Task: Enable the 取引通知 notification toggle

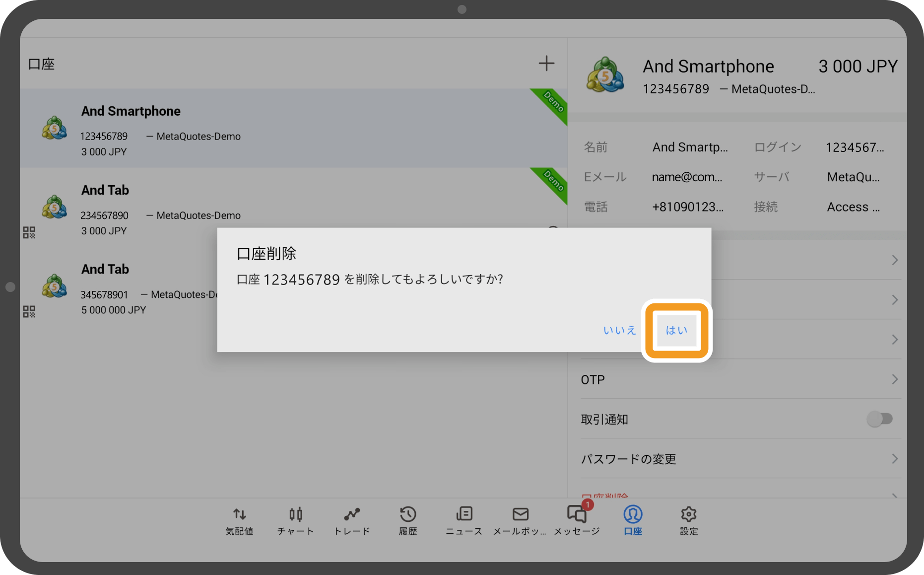Action: pos(879,419)
